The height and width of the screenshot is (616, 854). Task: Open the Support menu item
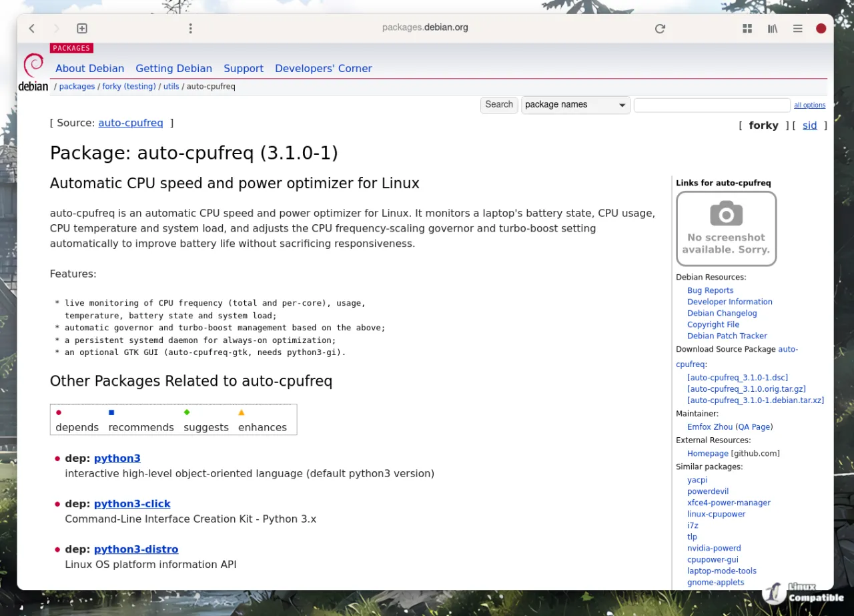coord(244,68)
